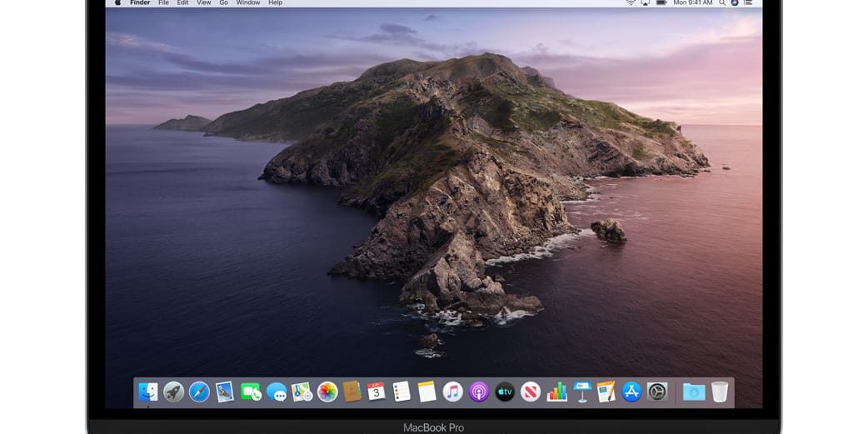
Task: Launch Music app from Dock
Action: pyautogui.click(x=453, y=392)
